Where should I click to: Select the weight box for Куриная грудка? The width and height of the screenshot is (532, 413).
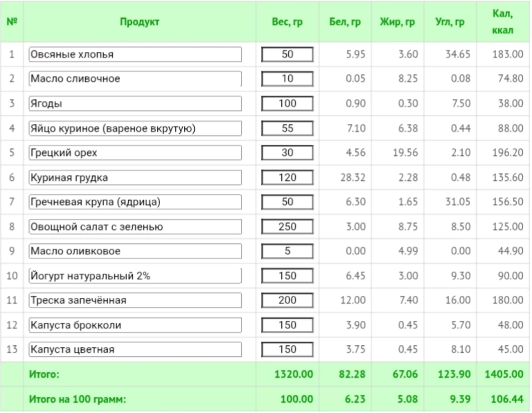[x=287, y=178]
